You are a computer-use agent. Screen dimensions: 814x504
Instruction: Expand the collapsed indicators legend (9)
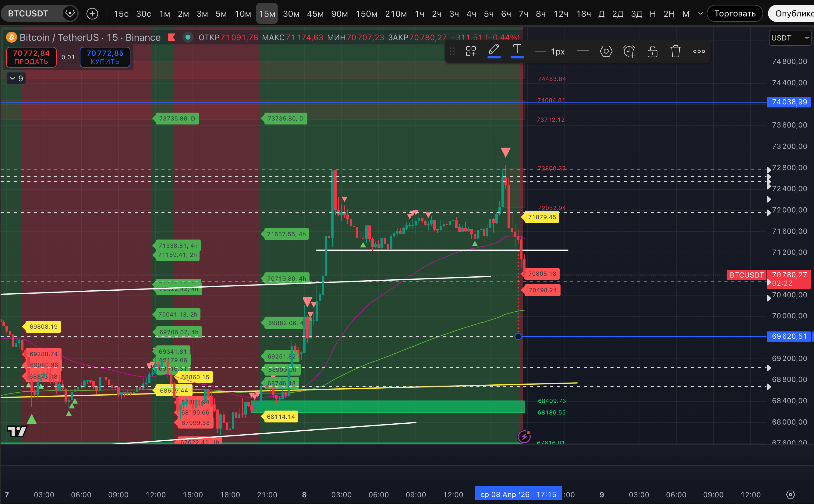16,78
